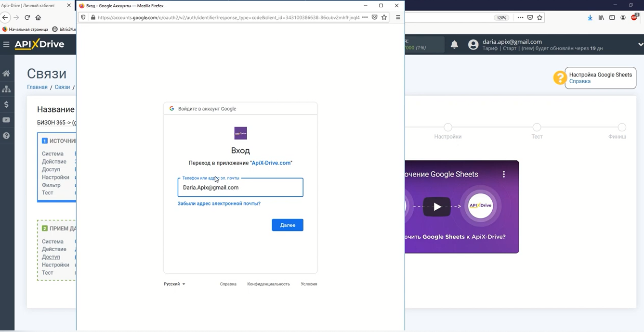Click the ApiX-Drive.com application link

(271, 163)
